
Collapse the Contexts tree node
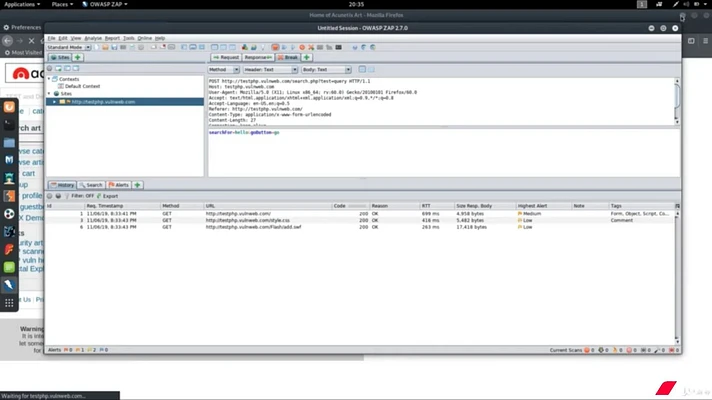(49, 79)
